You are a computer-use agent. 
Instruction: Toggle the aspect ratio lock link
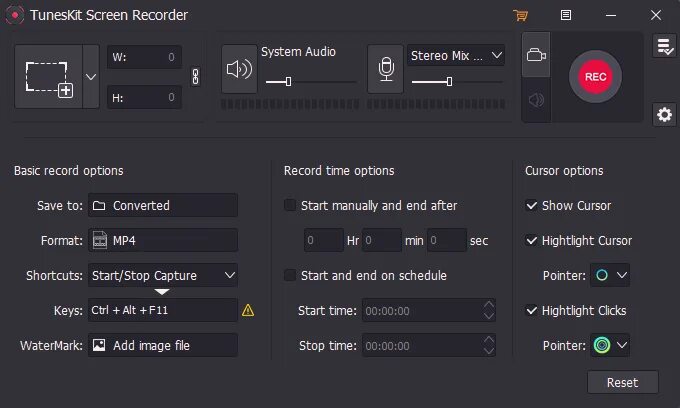point(196,77)
